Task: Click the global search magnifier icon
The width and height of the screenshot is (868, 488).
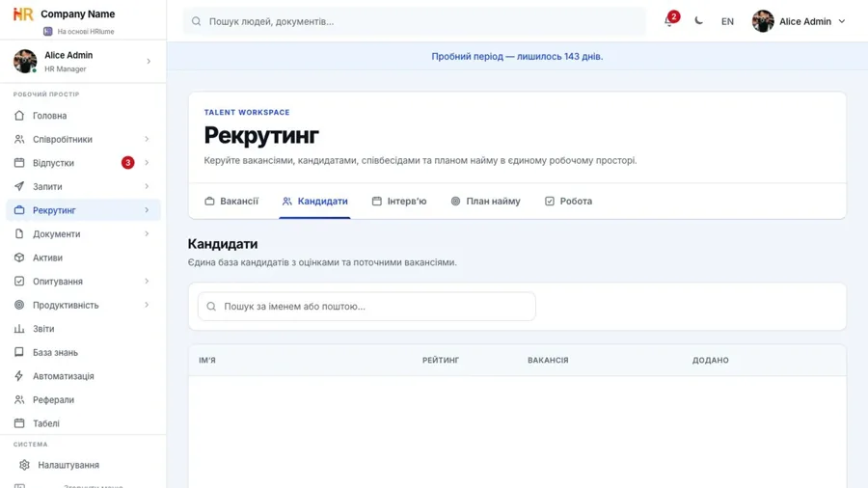Action: pyautogui.click(x=196, y=21)
